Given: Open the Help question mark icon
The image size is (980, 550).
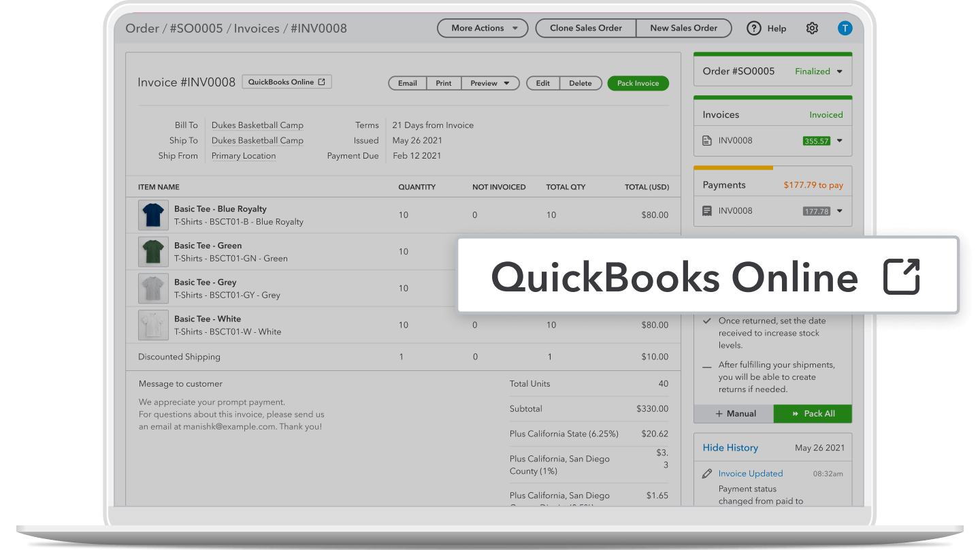Looking at the screenshot, I should click(x=753, y=28).
